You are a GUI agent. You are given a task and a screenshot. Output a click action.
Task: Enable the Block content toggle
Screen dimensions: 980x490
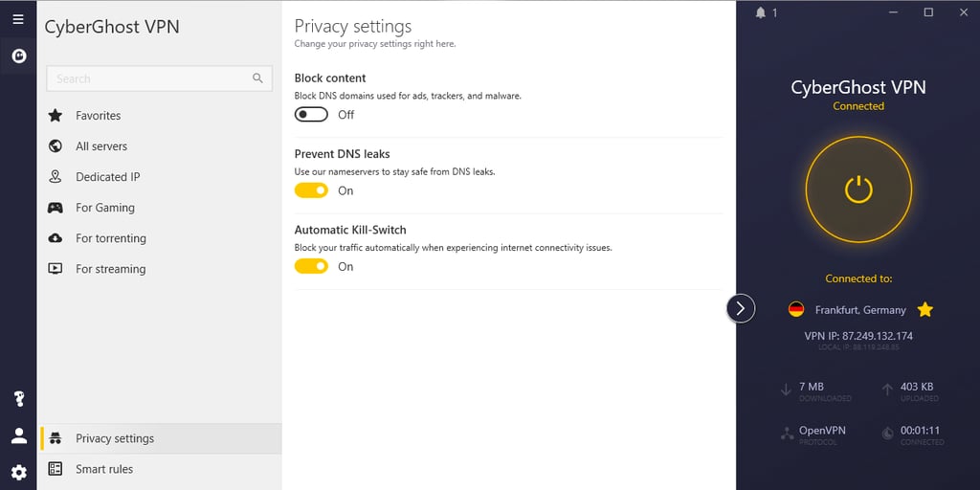point(311,115)
